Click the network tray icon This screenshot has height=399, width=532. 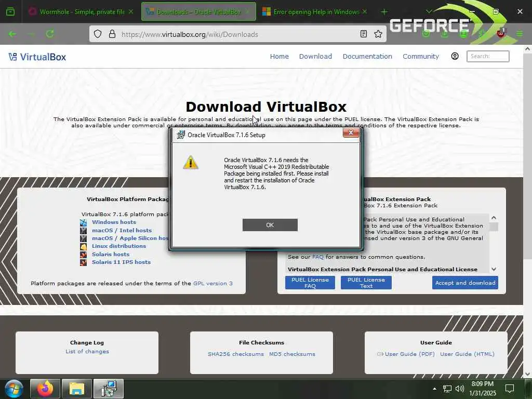pos(447,389)
